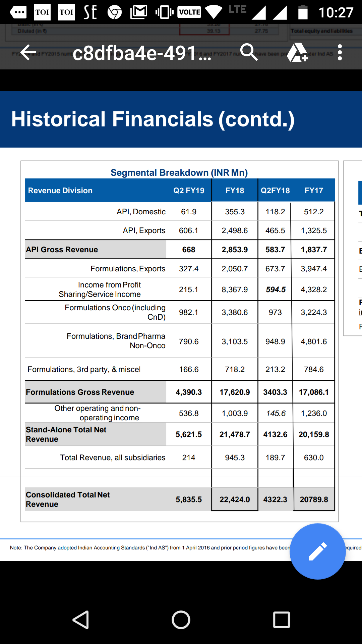
Task: Tap the Historical Financials (contd.) heading
Action: 153,119
